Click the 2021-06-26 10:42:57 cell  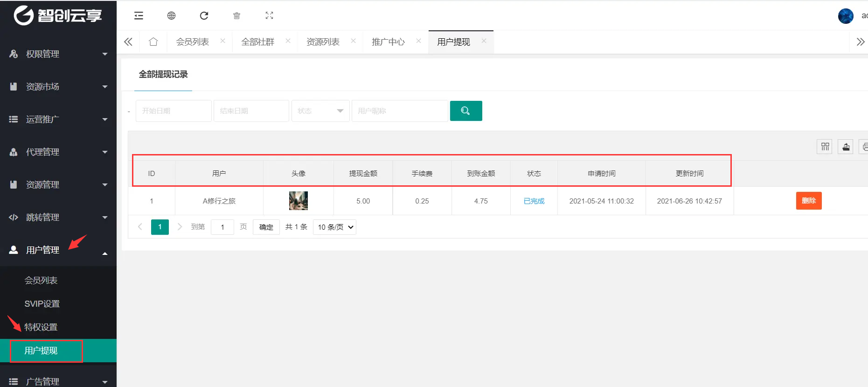click(x=689, y=201)
